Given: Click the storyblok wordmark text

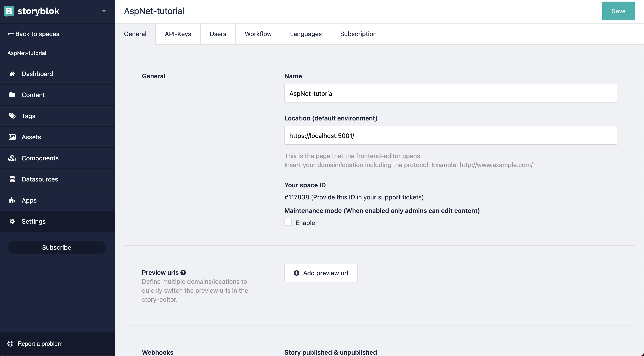Looking at the screenshot, I should click(39, 11).
